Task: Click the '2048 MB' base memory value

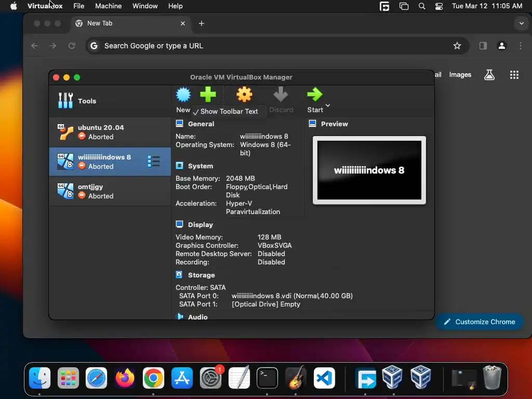Action: [x=240, y=179]
